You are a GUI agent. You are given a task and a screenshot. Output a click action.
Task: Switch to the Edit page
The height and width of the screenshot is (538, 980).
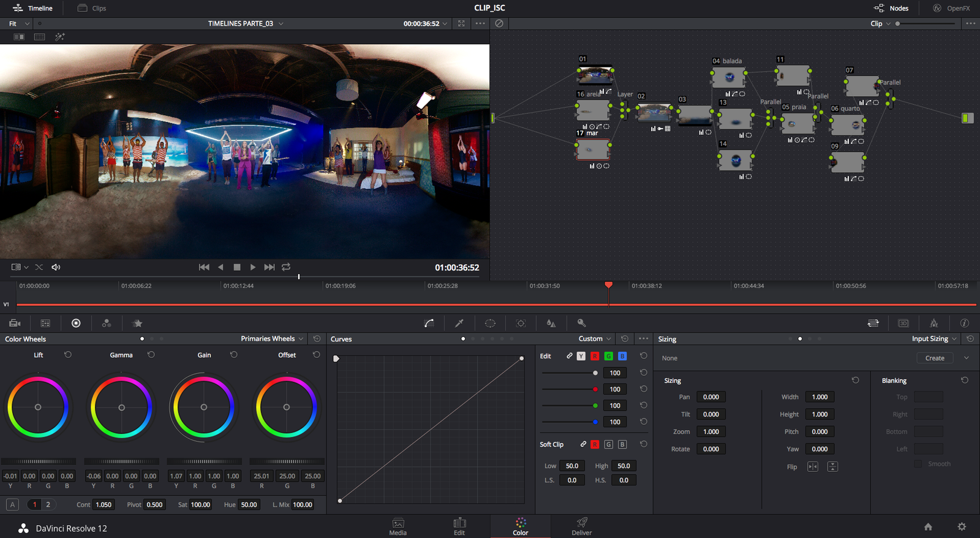[459, 526]
